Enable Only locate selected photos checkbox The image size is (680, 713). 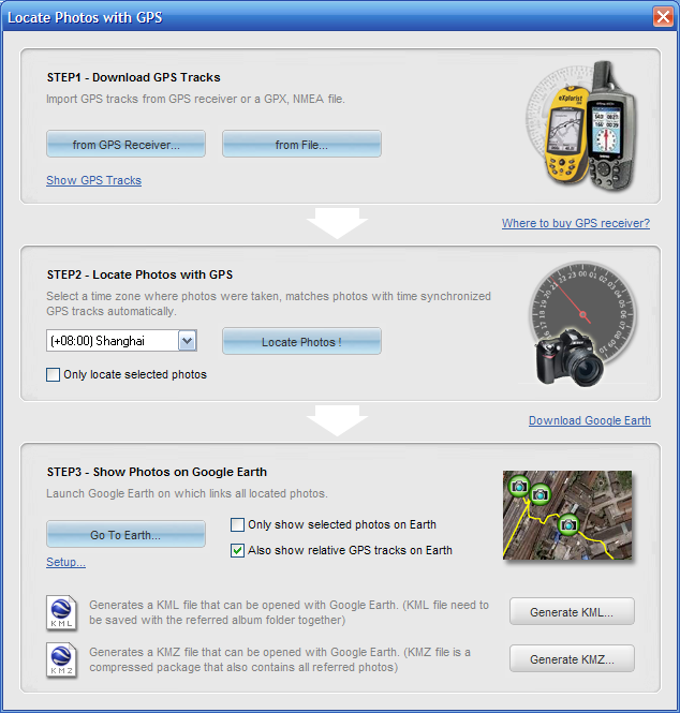[x=53, y=375]
